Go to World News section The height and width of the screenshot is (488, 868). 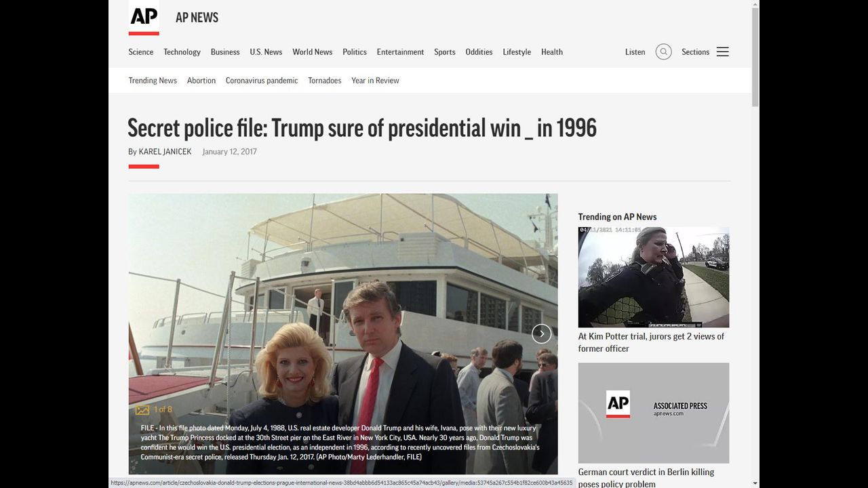312,52
